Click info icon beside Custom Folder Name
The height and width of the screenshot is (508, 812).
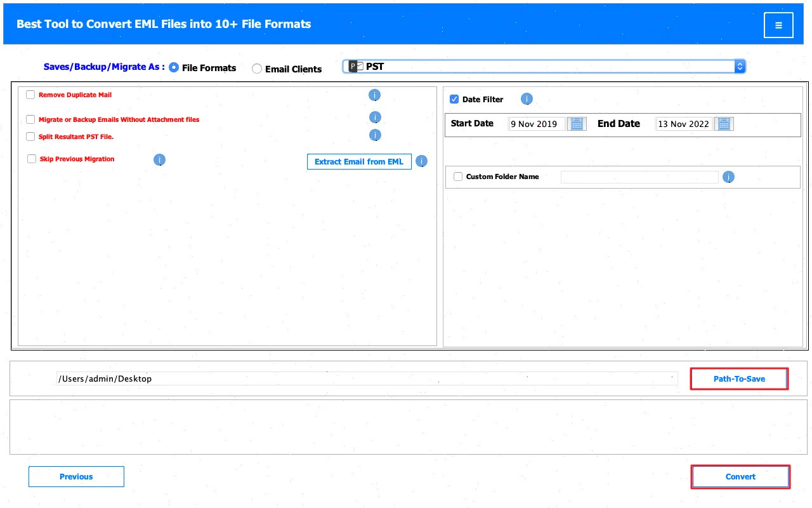click(728, 177)
